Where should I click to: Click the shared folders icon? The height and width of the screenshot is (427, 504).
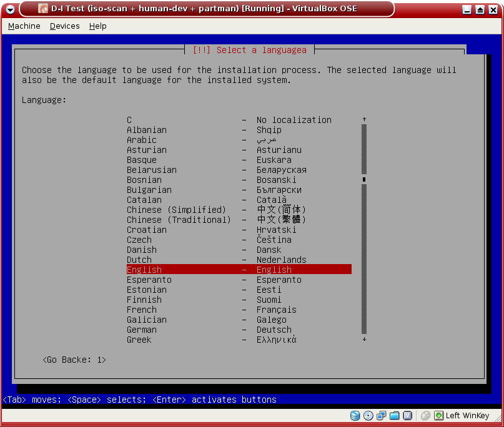[395, 415]
